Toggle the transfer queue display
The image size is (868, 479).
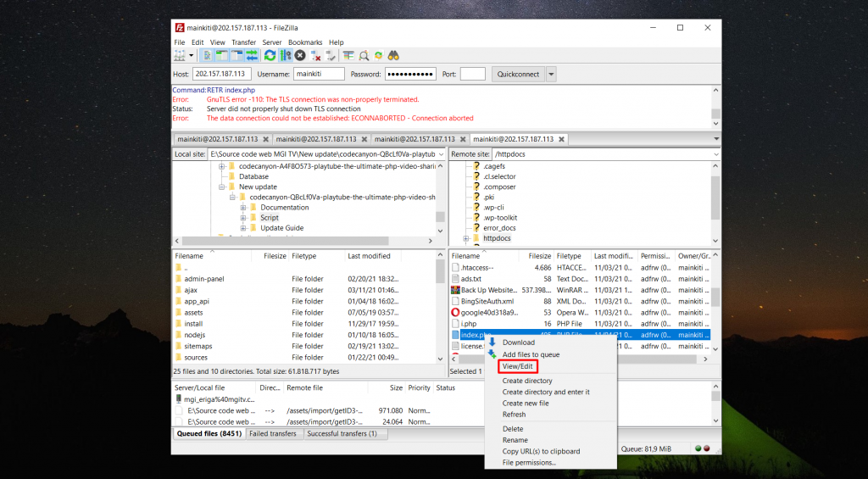click(x=252, y=55)
